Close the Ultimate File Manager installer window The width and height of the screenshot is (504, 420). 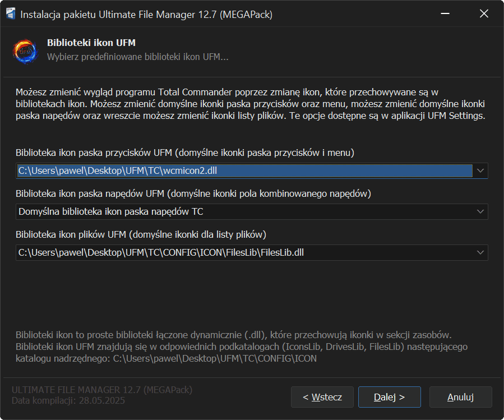[x=484, y=15]
